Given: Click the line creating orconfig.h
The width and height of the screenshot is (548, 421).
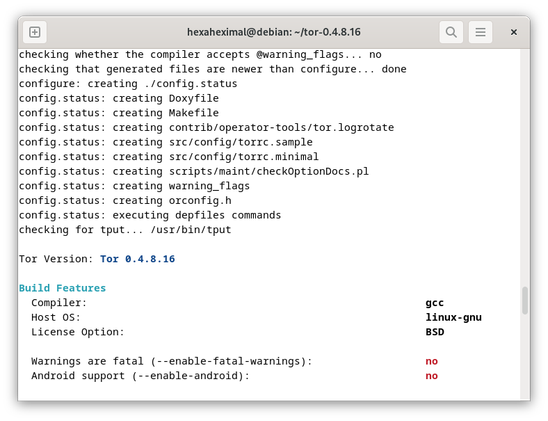Looking at the screenshot, I should pyautogui.click(x=125, y=201).
